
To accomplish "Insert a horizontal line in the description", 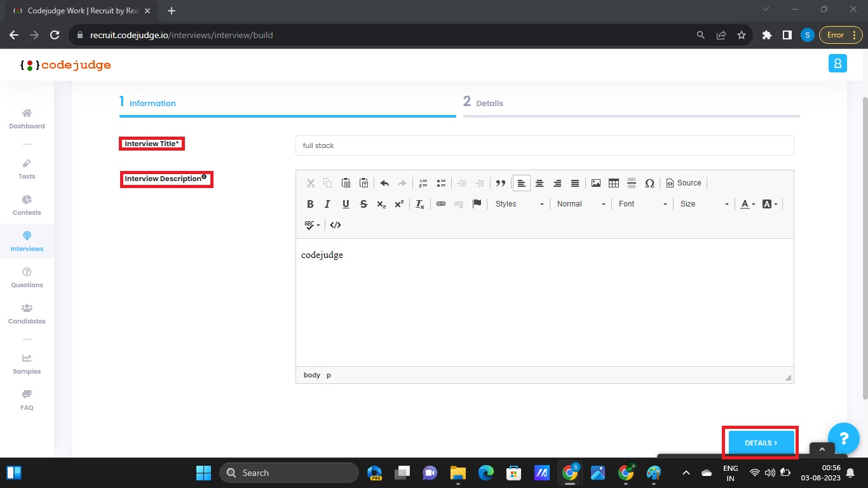I will coord(632,183).
